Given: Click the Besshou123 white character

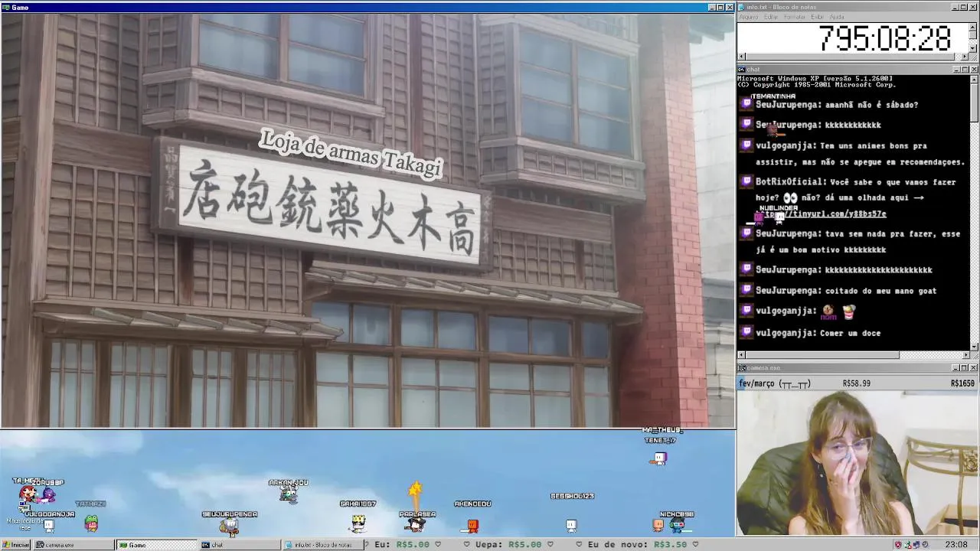Looking at the screenshot, I should click(571, 526).
